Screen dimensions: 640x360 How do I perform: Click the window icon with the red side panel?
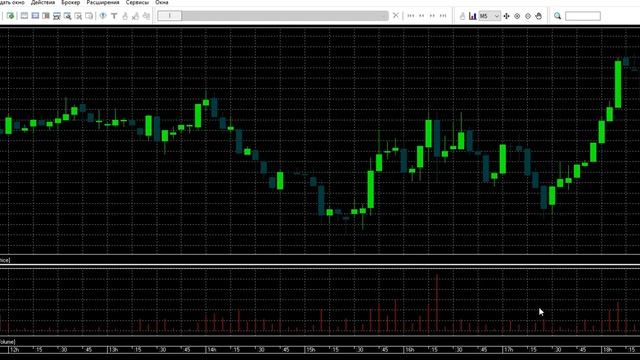coord(46,16)
